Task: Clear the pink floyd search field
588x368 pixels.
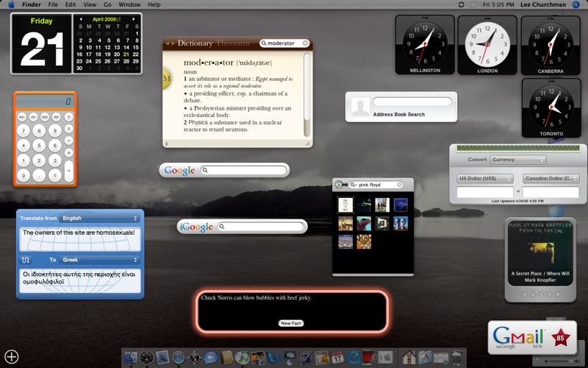Action: tap(399, 185)
